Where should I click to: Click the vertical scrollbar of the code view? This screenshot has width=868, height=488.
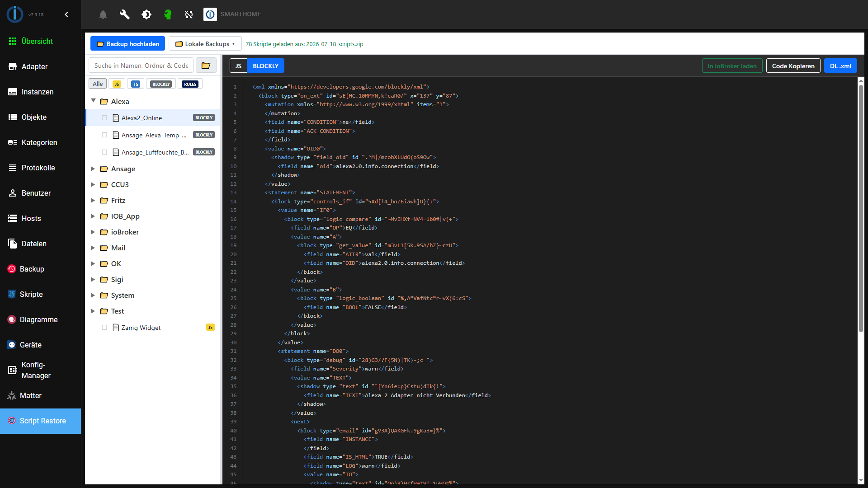coord(861,208)
